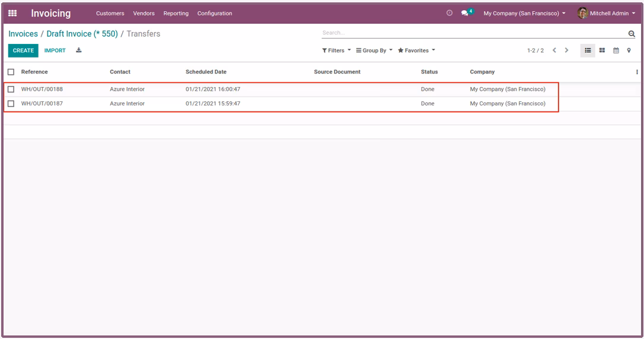The image size is (644, 339).
Task: Click Done status of WH/OUT/00188
Action: (428, 89)
